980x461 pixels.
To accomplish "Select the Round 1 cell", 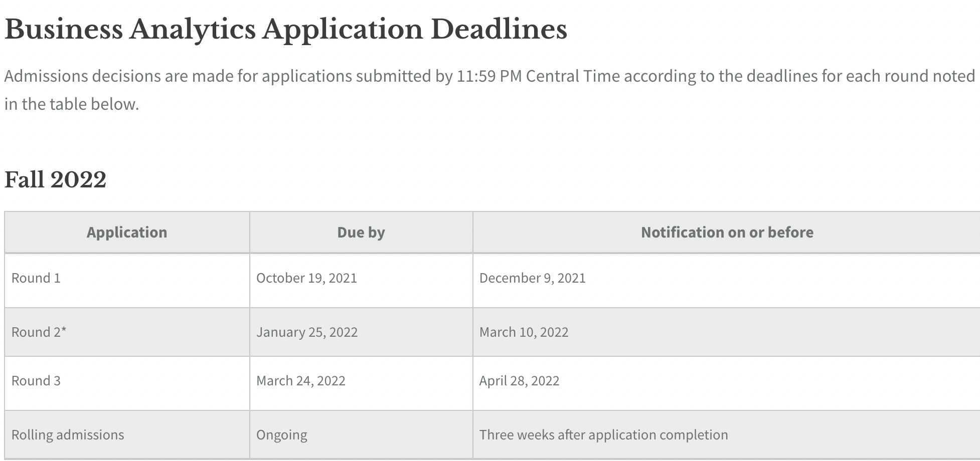I will pos(36,278).
